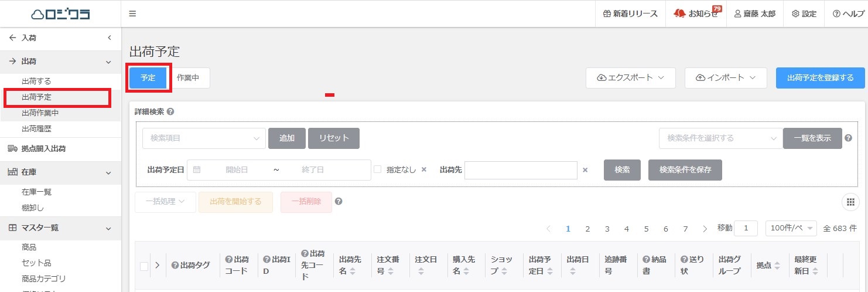Click the 出荷先コード column help icon

pyautogui.click(x=305, y=253)
